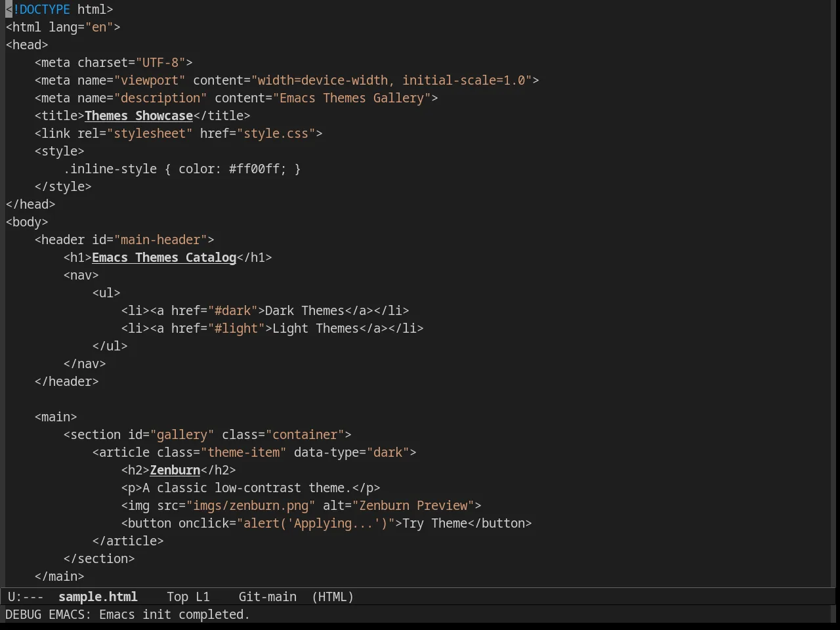Click the "Light Themes" anchor text
This screenshot has height=630, width=840.
click(316, 328)
